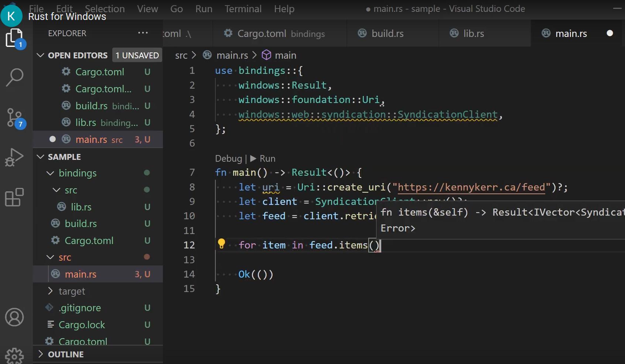Screen dimensions: 625x364
Task: Switch to the build.rs tab
Action: pos(393,33)
